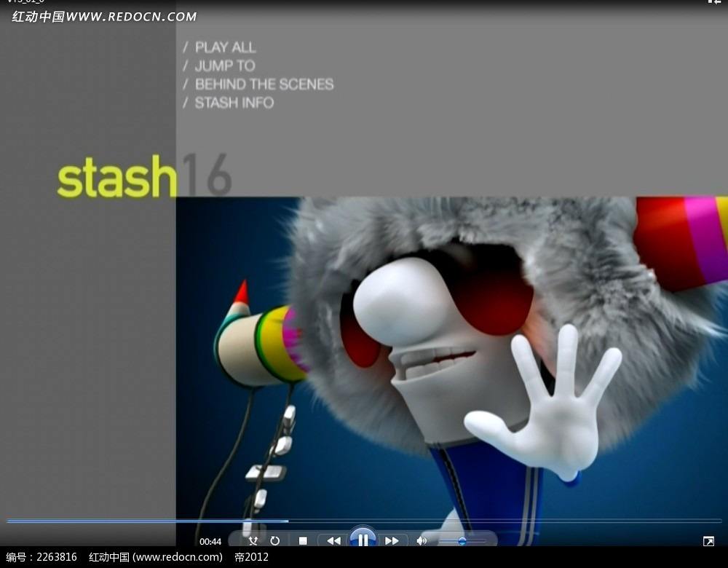
Task: Select PLAY ALL in the DVD menu
Action: click(x=225, y=47)
